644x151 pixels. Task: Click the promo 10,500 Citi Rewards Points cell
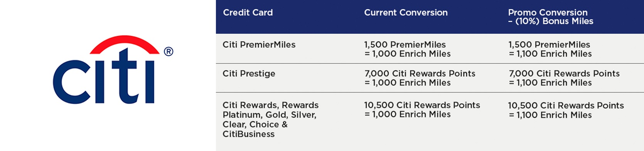(566, 110)
